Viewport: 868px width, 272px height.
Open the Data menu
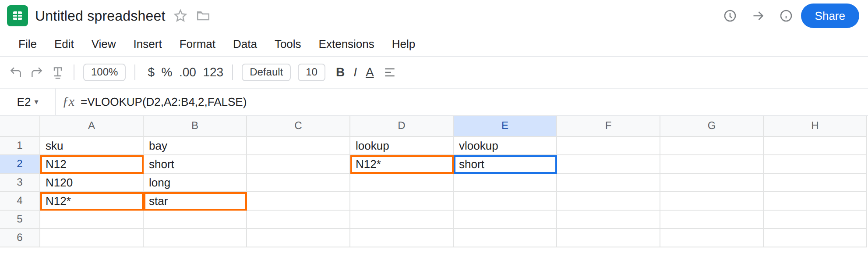(x=245, y=44)
